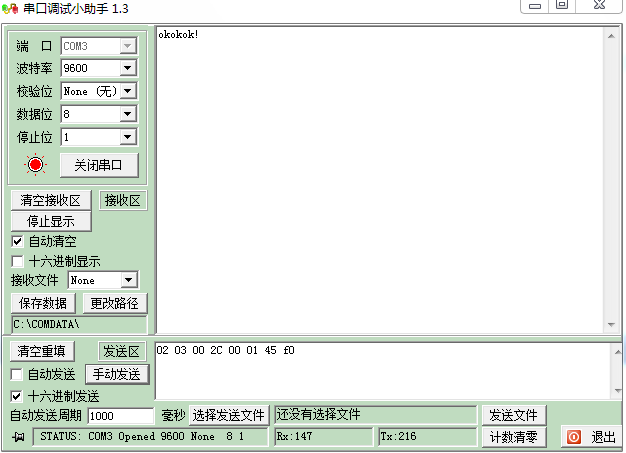The width and height of the screenshot is (626, 453).
Task: Toggle the 自动发送 auto-send checkbox
Action: pos(17,374)
